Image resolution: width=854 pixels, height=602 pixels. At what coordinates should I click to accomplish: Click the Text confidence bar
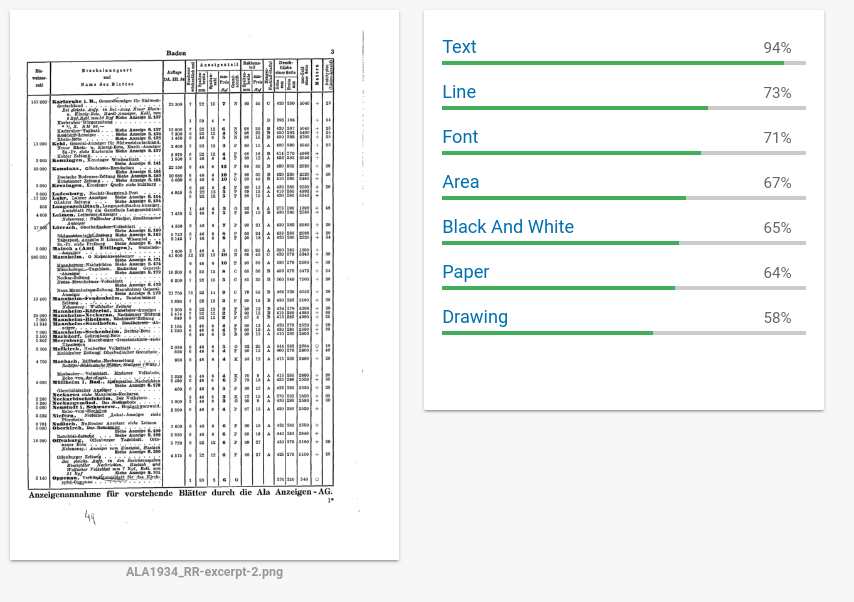click(x=624, y=63)
